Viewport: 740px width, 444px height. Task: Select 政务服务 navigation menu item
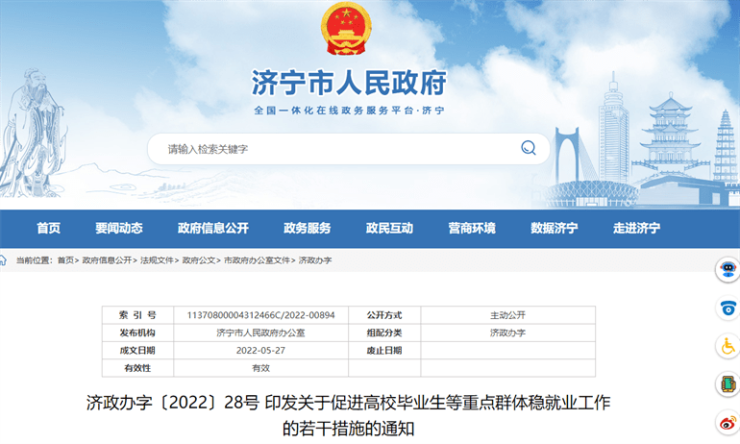point(307,228)
